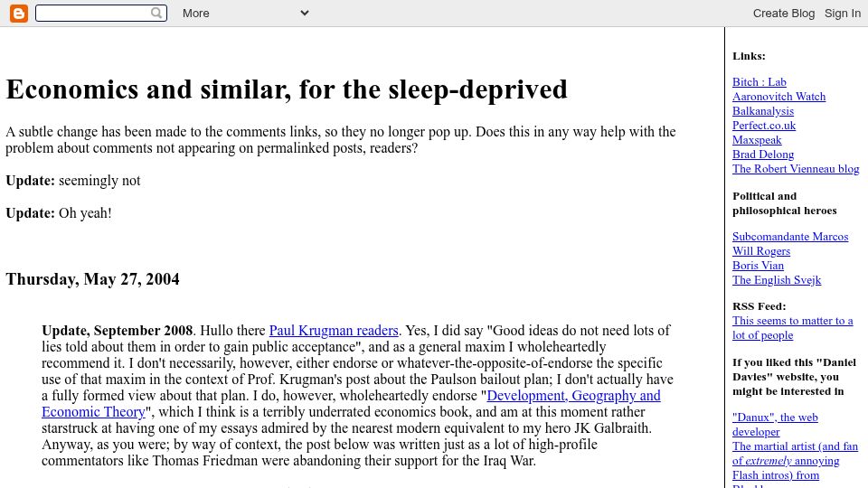Open Development, Geography and Economic Theory link
868x488 pixels.
click(x=351, y=403)
